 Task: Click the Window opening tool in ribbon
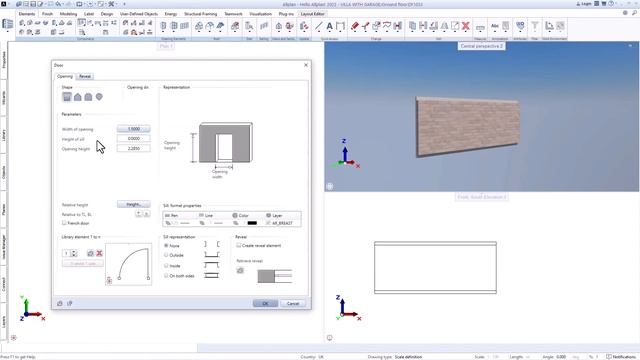pyautogui.click(x=174, y=26)
